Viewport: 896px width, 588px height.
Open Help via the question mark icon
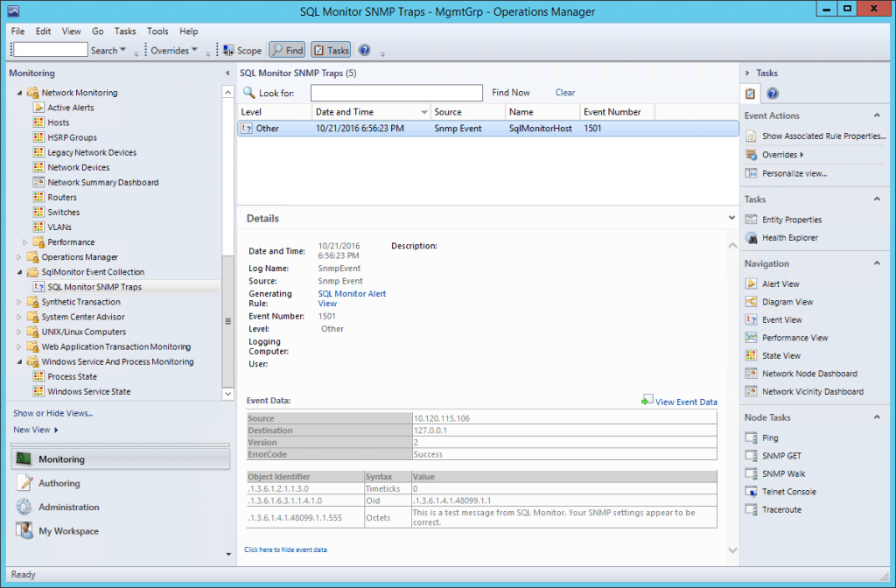(364, 50)
